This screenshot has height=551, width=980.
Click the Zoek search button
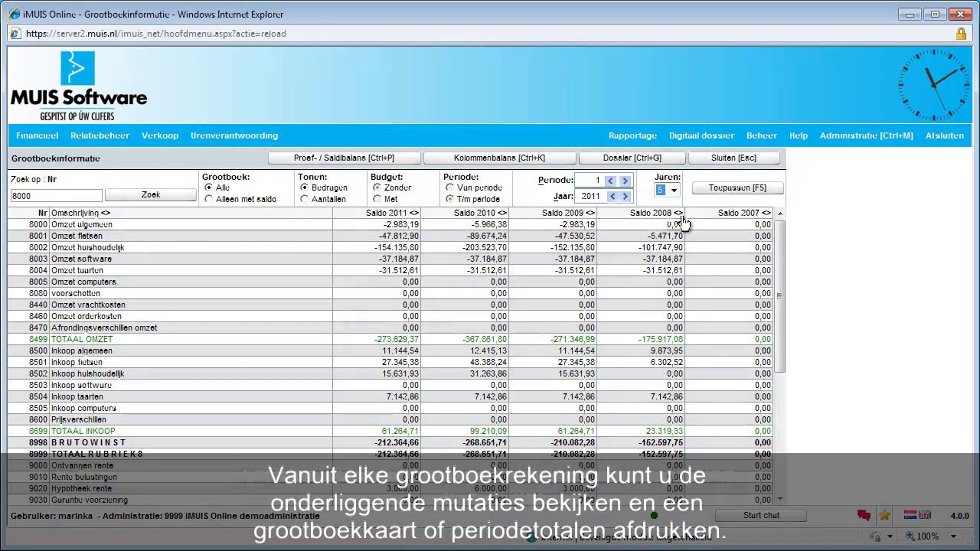[x=151, y=195]
